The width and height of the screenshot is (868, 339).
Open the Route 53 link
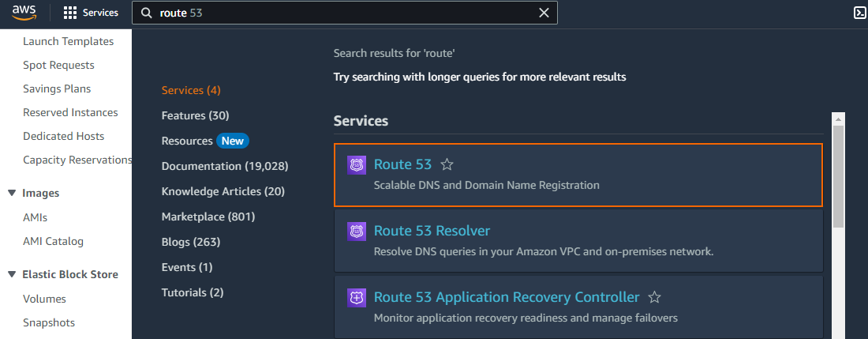tap(402, 164)
